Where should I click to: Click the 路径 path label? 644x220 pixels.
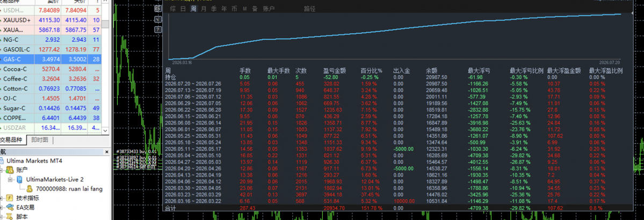pos(310,9)
